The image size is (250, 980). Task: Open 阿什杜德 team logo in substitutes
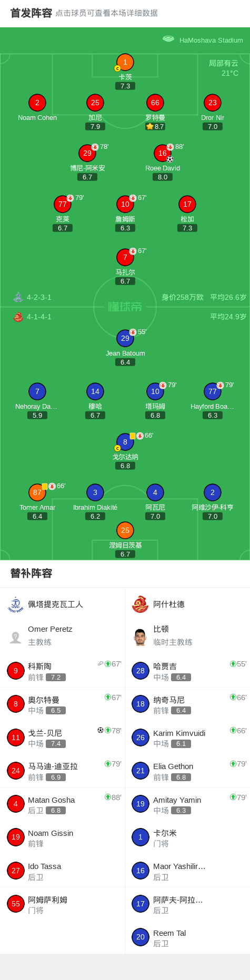pyautogui.click(x=140, y=604)
